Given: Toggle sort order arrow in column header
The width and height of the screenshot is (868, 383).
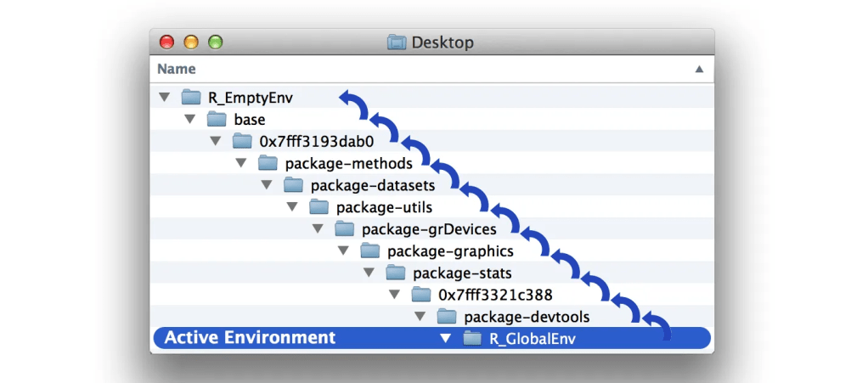Looking at the screenshot, I should (699, 69).
